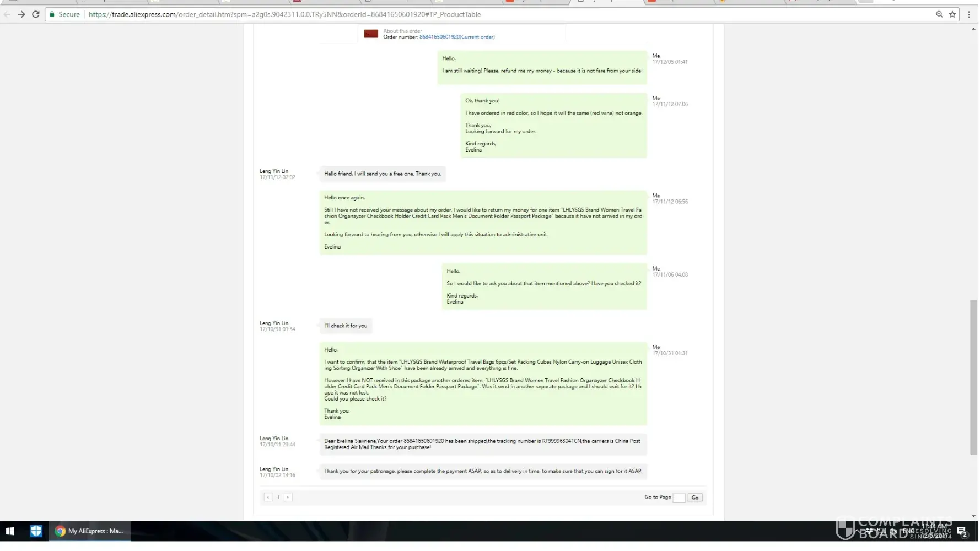This screenshot has height=551, width=980.
Task: Open Windows Defender shield in taskbar
Action: pos(36,531)
